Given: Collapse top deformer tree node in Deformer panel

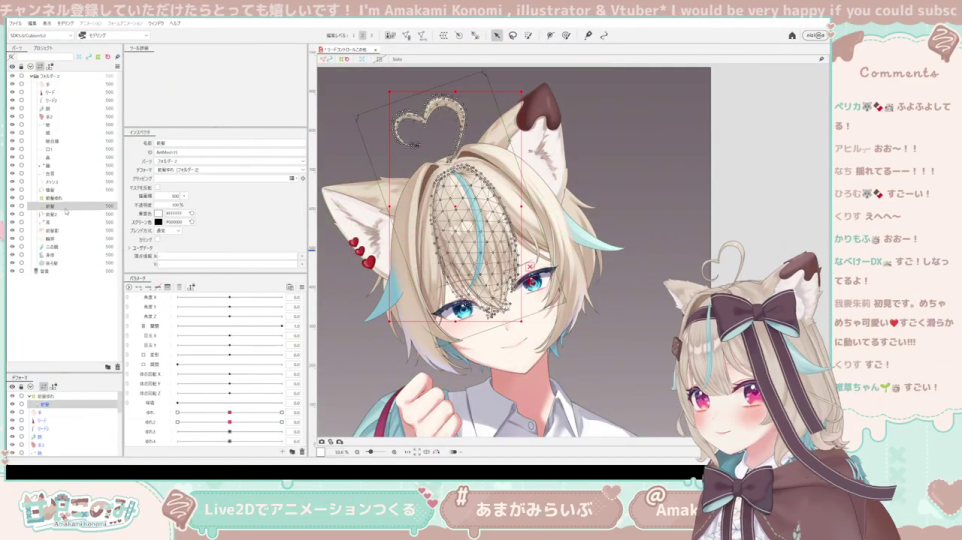Looking at the screenshot, I should (29, 396).
